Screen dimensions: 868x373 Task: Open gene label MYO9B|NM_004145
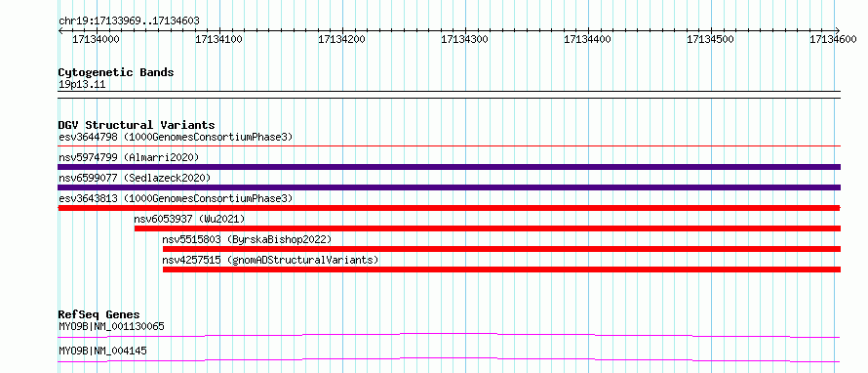pyautogui.click(x=102, y=351)
